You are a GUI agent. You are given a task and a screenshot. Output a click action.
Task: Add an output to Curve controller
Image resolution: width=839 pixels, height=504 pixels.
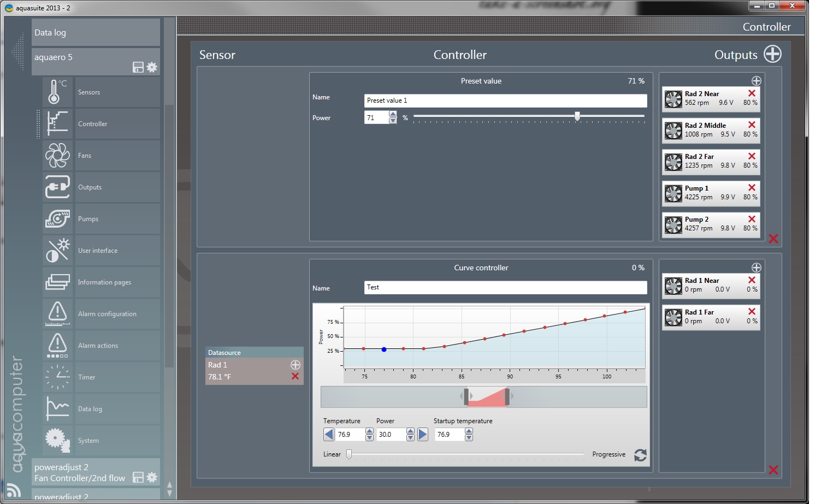click(x=757, y=268)
